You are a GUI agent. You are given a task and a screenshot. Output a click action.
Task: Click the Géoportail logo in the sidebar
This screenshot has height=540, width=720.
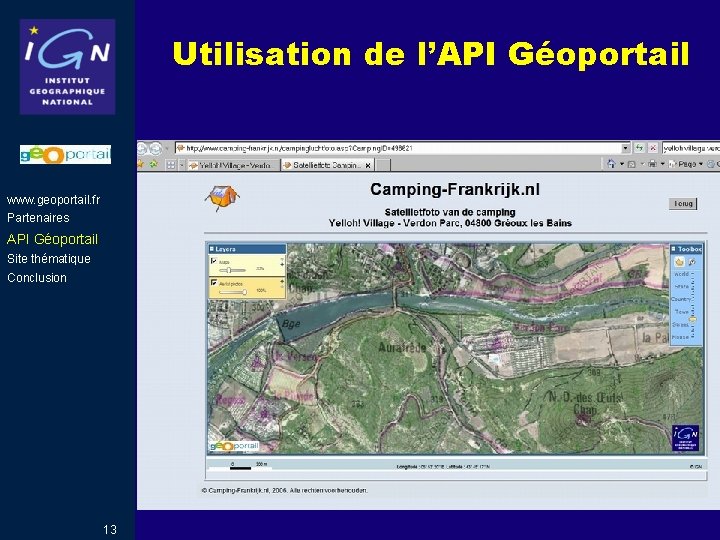pos(65,154)
